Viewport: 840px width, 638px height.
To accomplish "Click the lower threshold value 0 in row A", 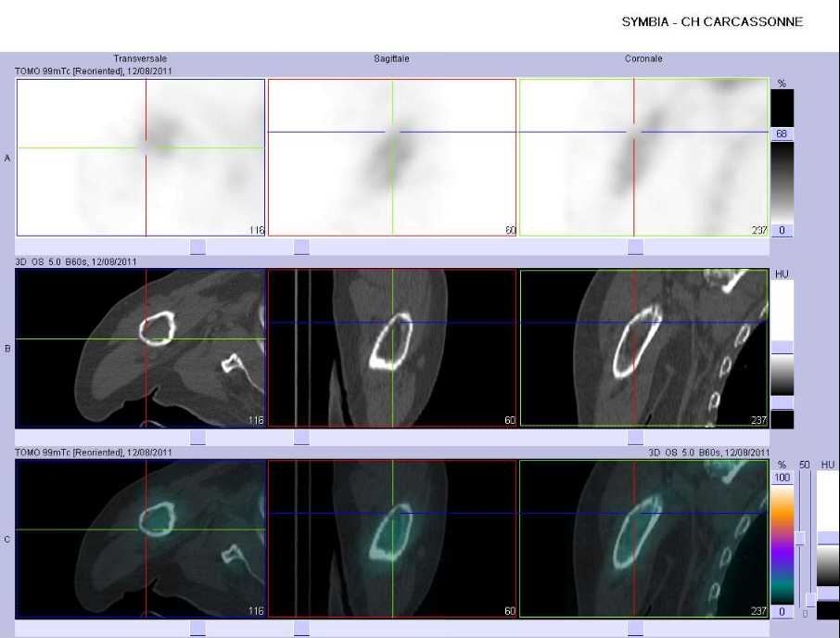I will pyautogui.click(x=782, y=230).
